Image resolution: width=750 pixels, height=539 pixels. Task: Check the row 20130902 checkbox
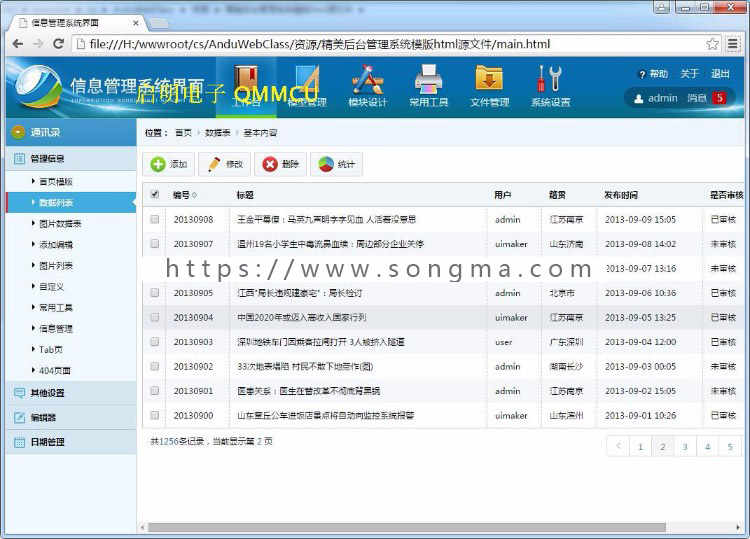(x=154, y=366)
